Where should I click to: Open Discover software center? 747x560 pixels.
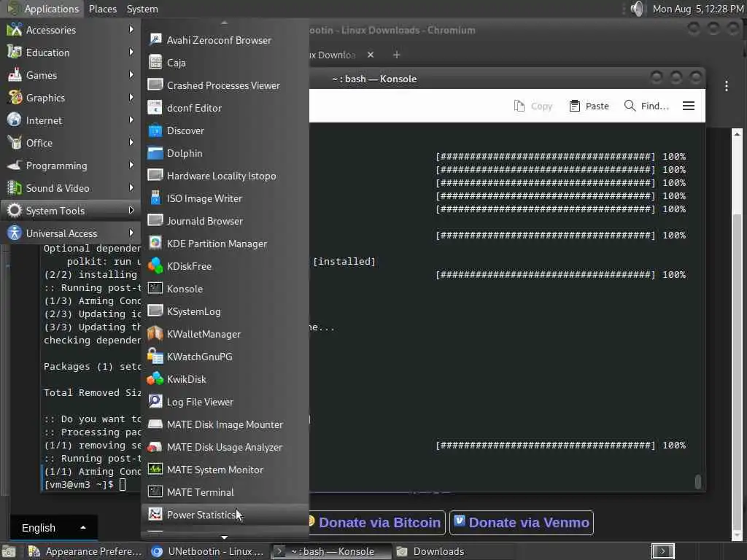[225, 131]
